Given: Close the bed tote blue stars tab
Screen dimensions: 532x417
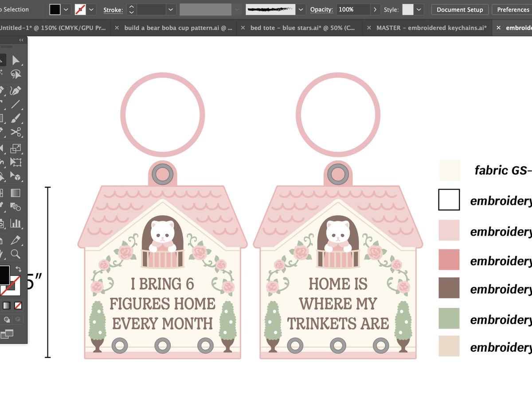Looking at the screenshot, I should 243,28.
